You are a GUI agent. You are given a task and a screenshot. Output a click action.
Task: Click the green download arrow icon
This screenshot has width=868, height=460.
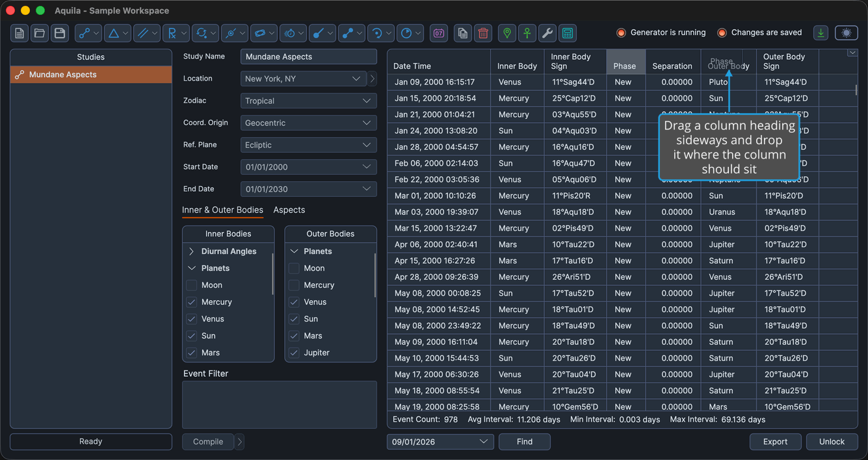(821, 33)
